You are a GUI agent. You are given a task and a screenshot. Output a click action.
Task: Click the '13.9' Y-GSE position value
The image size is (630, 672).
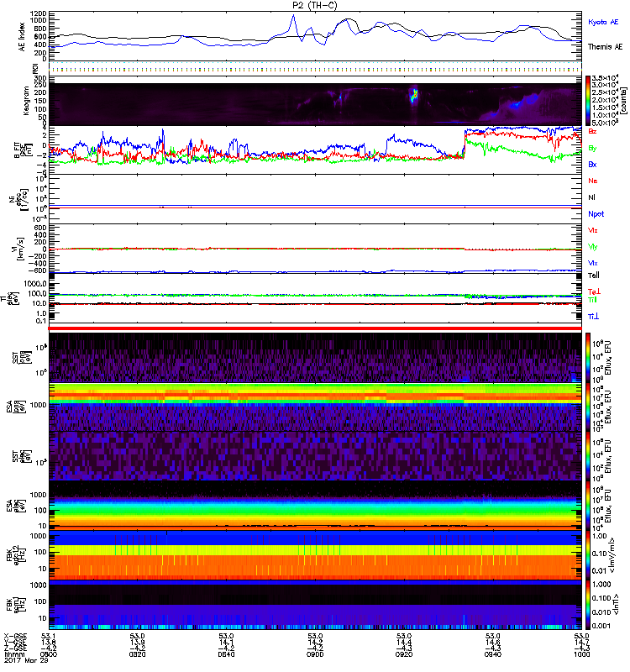coord(137,642)
